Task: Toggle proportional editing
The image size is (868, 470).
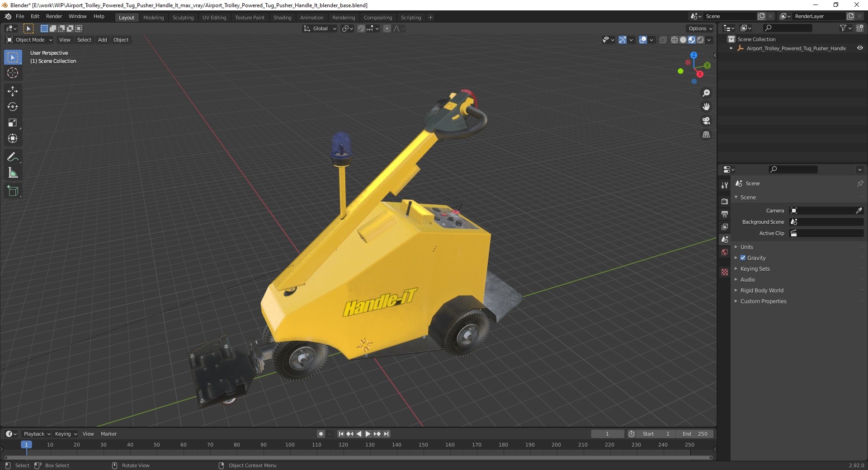Action: pyautogui.click(x=387, y=28)
